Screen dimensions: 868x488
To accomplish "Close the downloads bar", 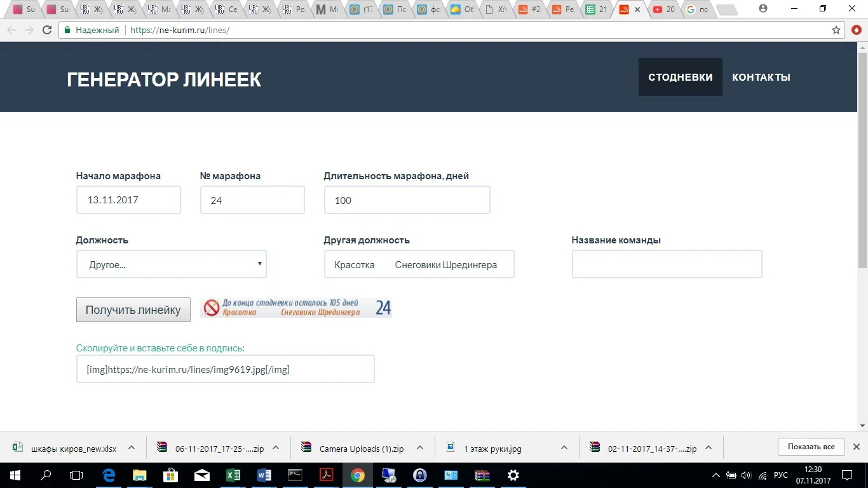I will [x=856, y=447].
